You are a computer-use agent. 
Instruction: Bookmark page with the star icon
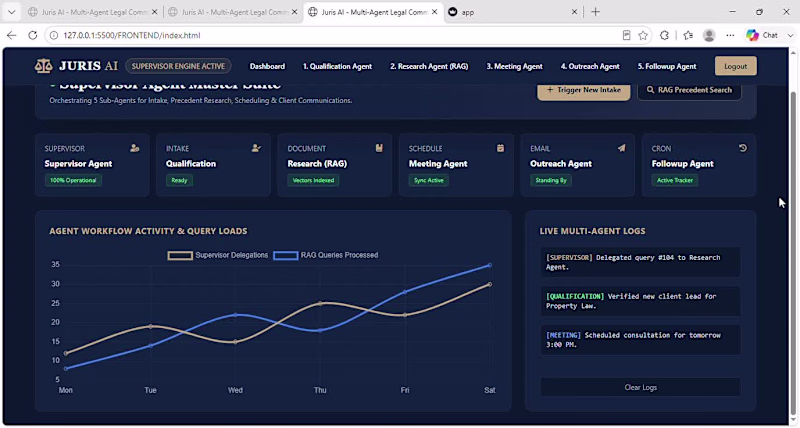pos(643,35)
